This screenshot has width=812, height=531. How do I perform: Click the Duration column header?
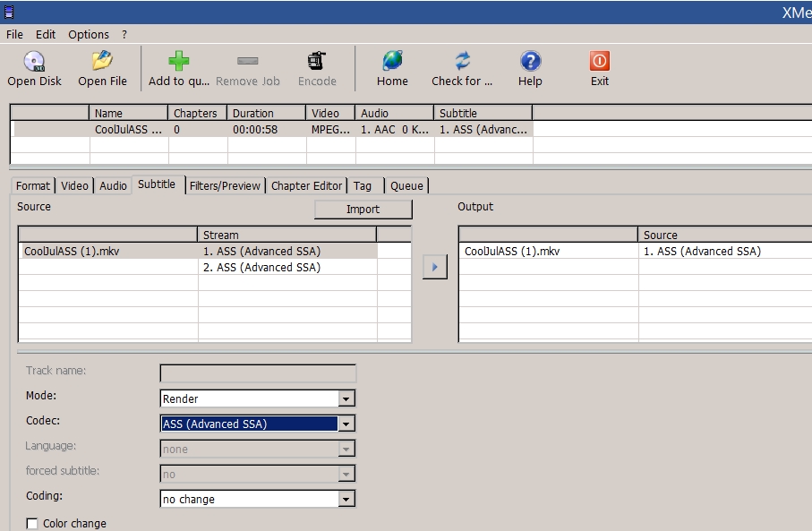tap(266, 113)
